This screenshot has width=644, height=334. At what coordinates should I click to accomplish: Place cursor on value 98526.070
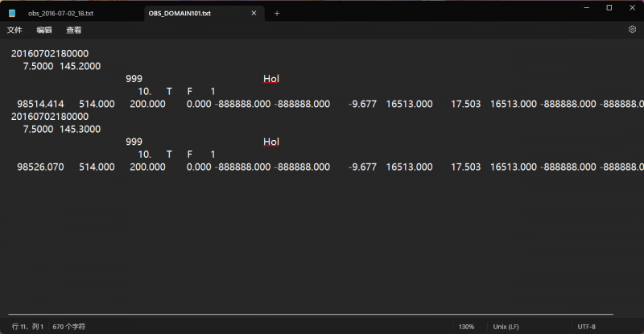(39, 167)
